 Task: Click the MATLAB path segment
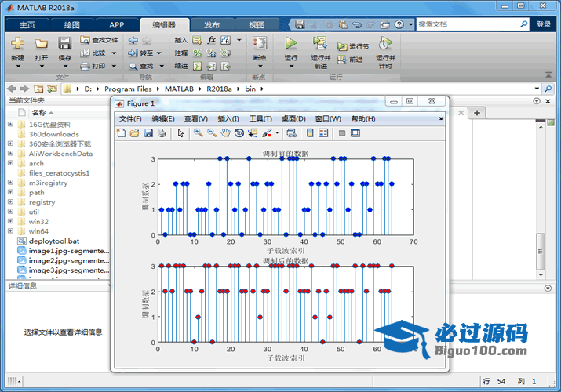click(x=179, y=89)
